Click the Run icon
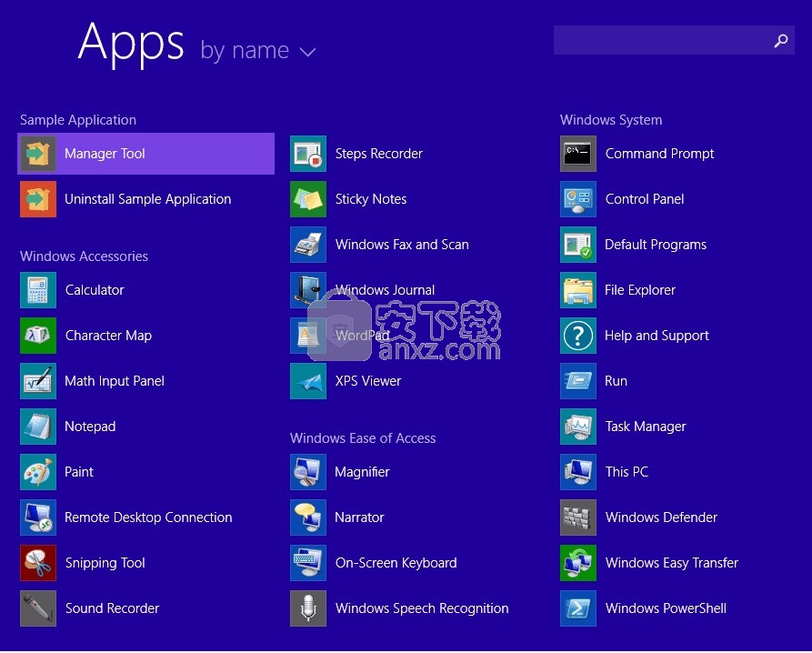812x653 pixels. [x=578, y=381]
